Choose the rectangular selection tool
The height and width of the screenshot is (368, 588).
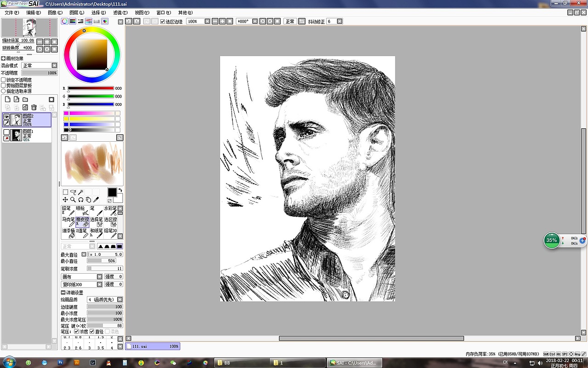[65, 192]
